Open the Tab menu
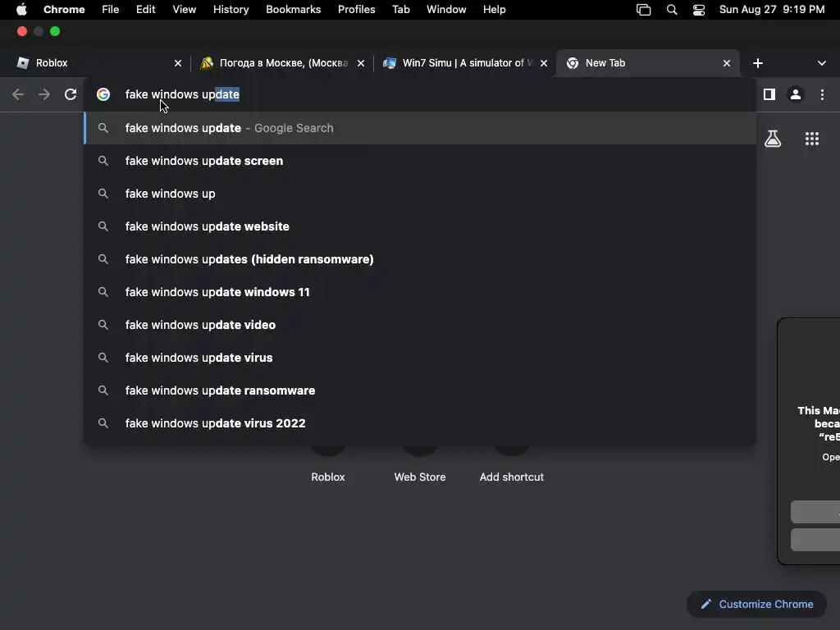The width and height of the screenshot is (840, 630). (400, 10)
